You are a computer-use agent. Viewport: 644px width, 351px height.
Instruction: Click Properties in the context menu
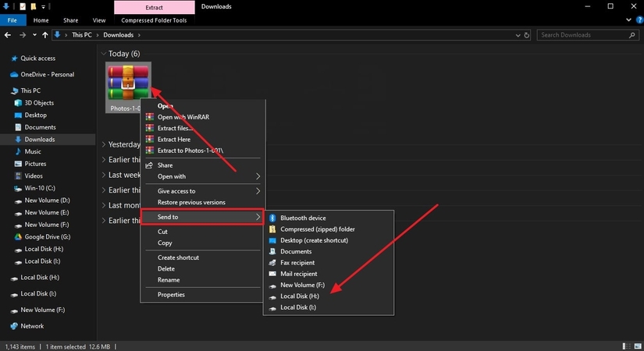(171, 295)
